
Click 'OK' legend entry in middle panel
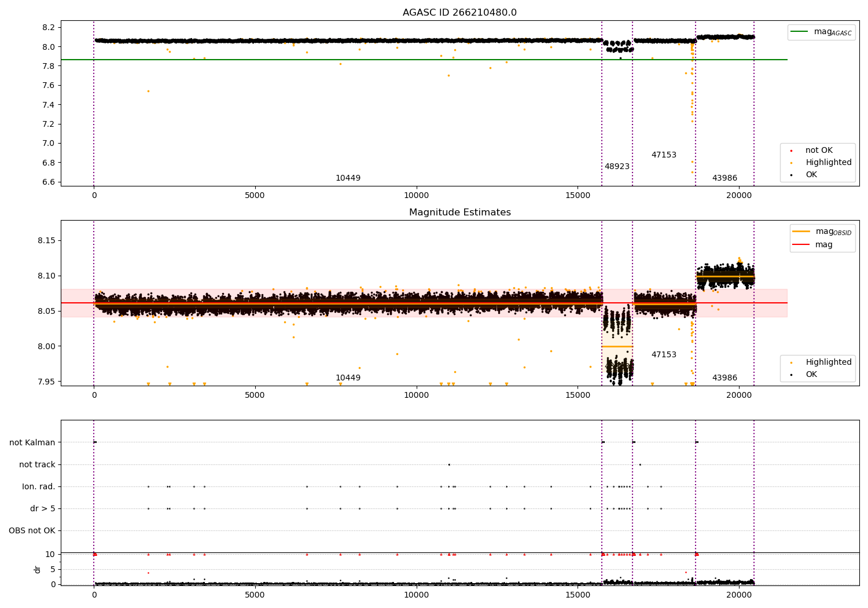[811, 375]
